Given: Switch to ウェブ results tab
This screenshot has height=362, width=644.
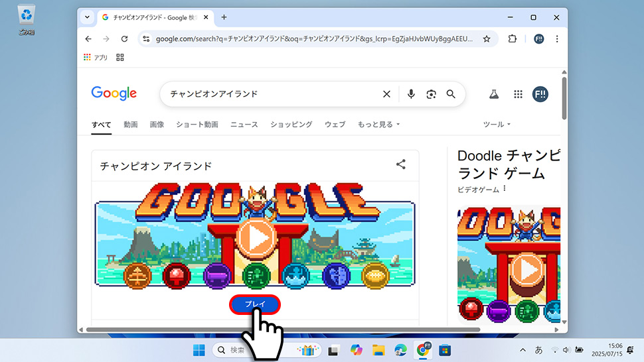Looking at the screenshot, I should [x=335, y=125].
